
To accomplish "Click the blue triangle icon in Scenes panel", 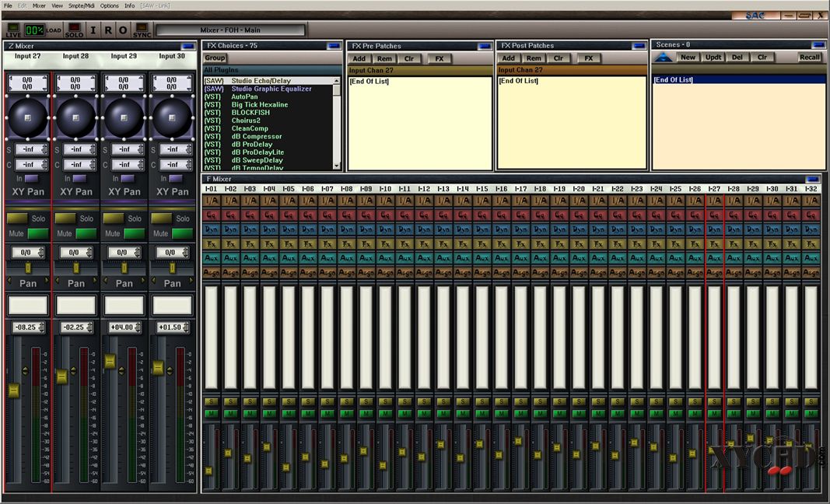I will pos(663,58).
